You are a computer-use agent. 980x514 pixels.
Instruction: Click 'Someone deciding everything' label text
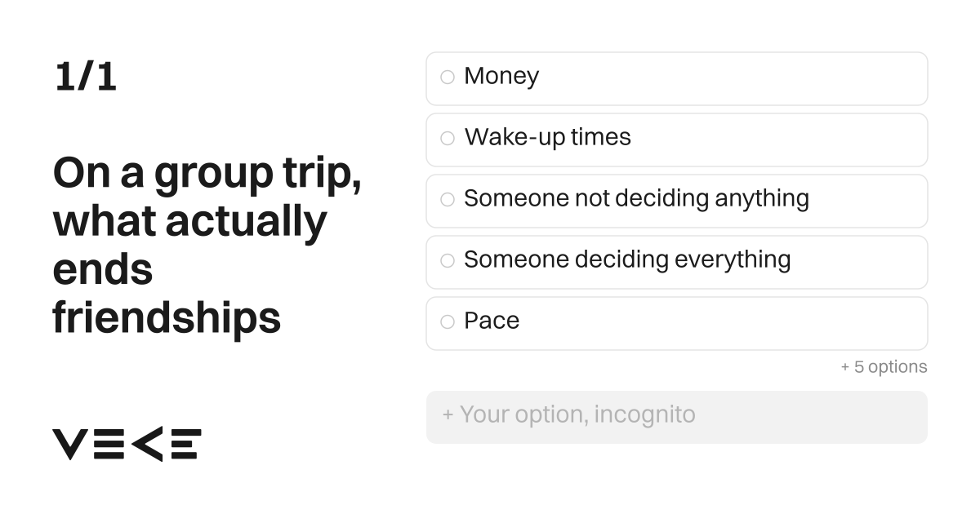[x=627, y=259]
